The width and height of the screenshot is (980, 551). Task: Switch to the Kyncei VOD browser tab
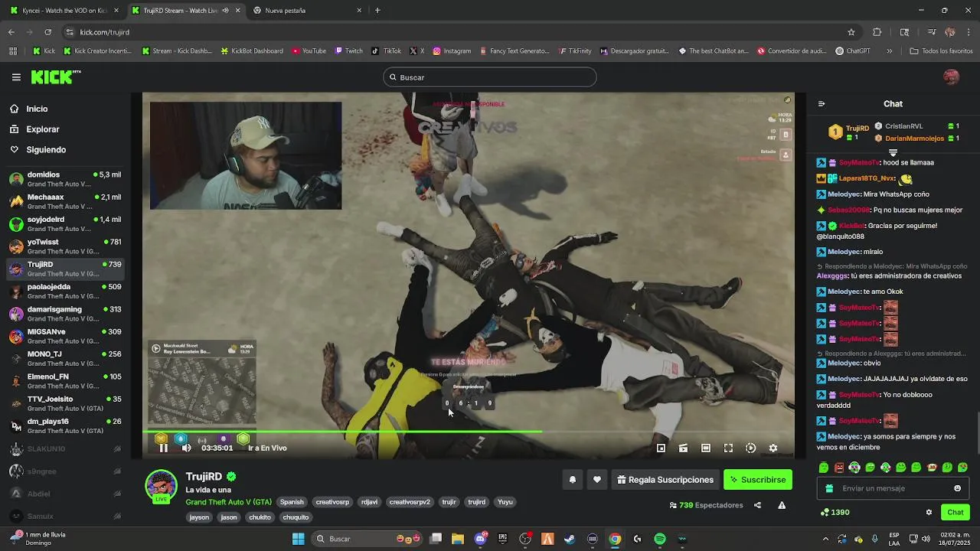tap(64, 11)
